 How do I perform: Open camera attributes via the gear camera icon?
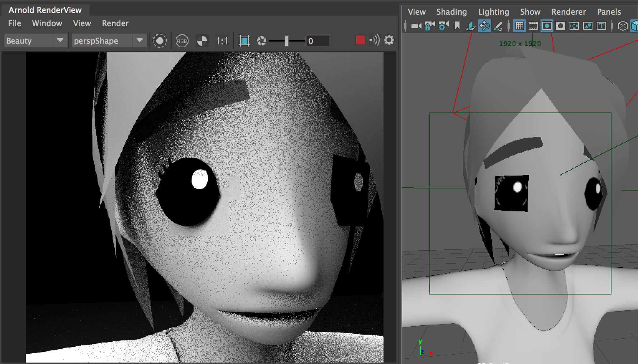point(443,26)
